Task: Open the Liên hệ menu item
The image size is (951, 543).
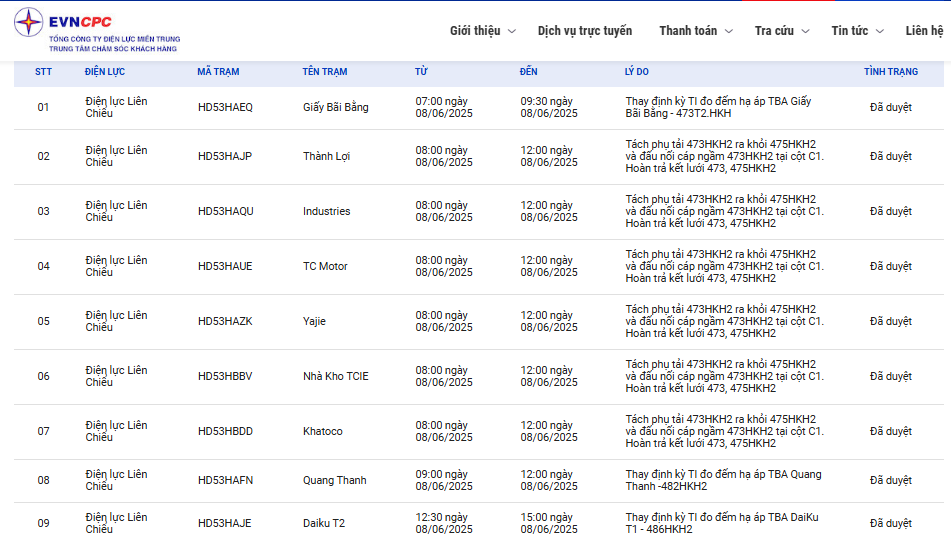Action: pos(925,31)
